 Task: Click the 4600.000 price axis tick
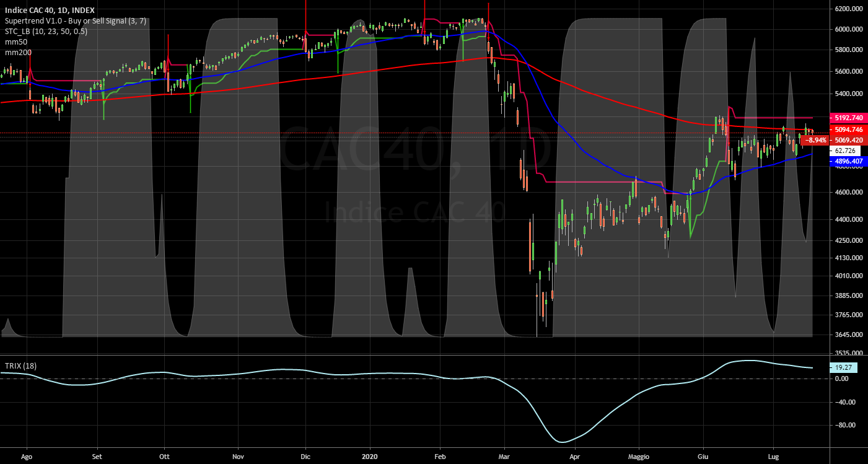849,193
